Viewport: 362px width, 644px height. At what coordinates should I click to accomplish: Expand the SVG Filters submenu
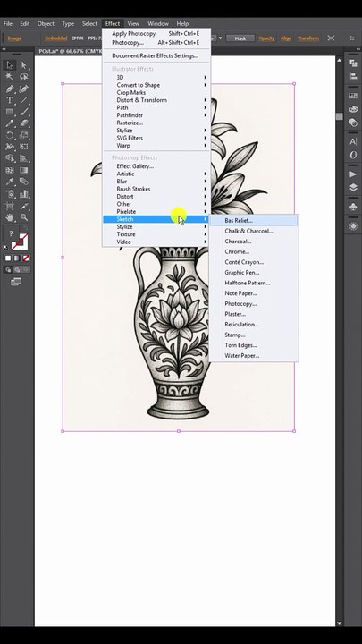coord(156,138)
